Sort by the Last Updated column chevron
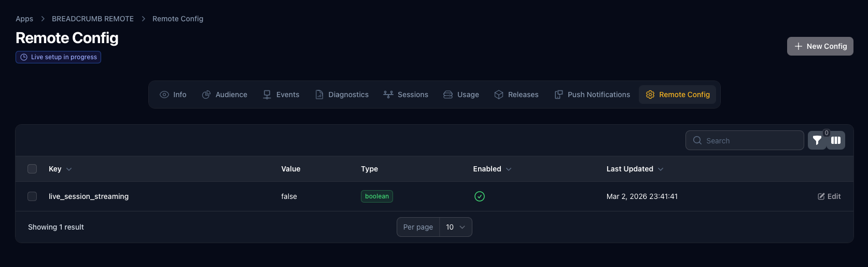The width and height of the screenshot is (868, 267). pyautogui.click(x=661, y=169)
